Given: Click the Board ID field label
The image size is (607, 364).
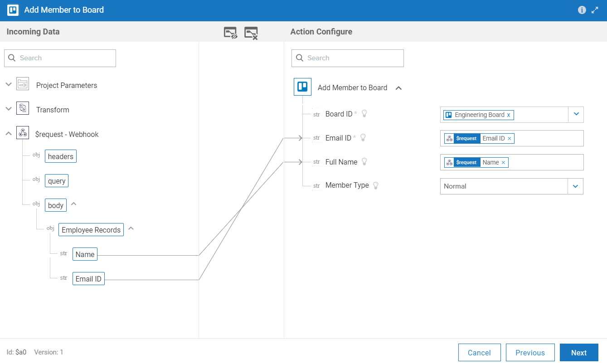Looking at the screenshot, I should [x=339, y=114].
